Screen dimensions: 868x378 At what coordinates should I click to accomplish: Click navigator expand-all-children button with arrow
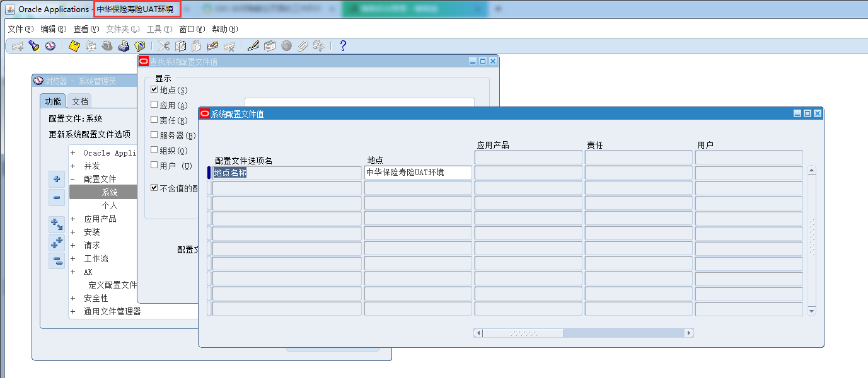[x=57, y=224]
